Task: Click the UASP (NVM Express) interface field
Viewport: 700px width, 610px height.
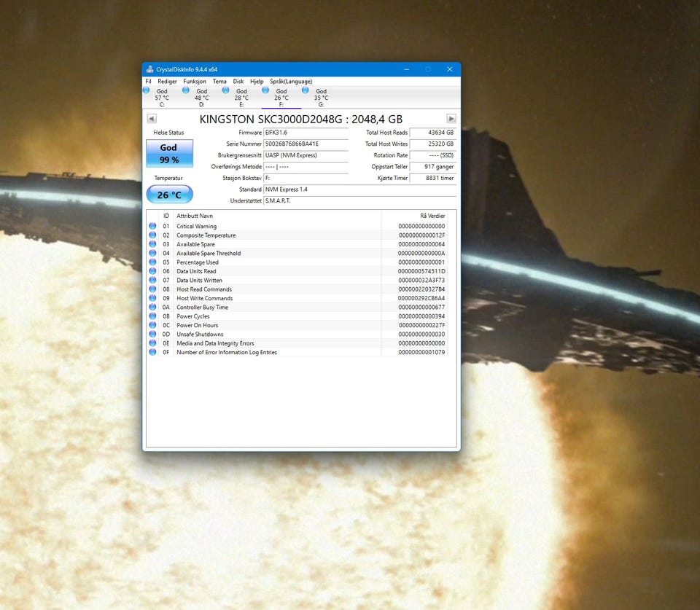Action: pos(306,155)
